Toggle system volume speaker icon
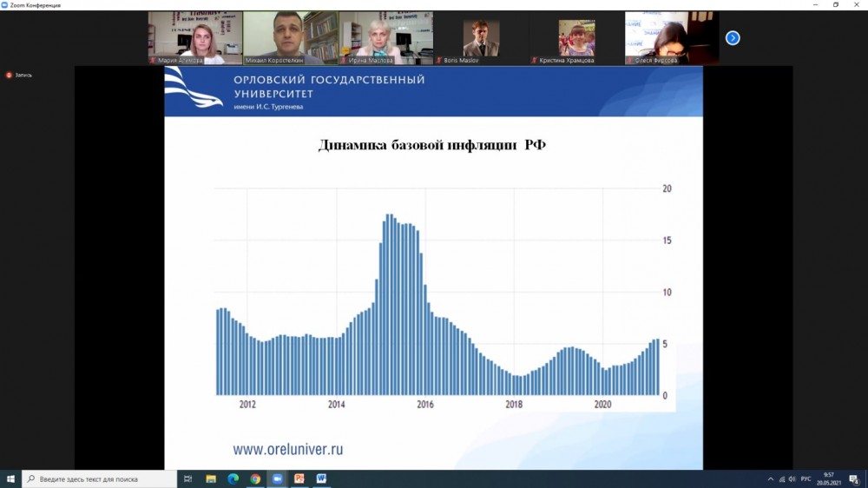 click(x=792, y=478)
